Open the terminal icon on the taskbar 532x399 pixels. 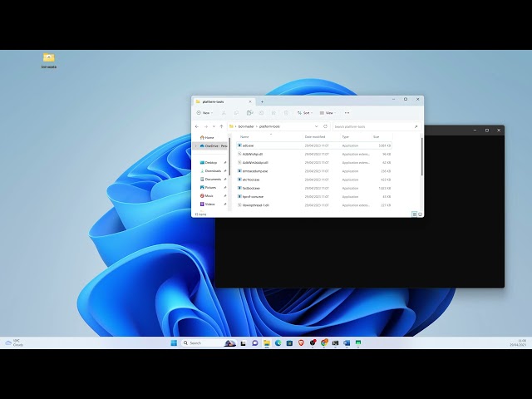(x=335, y=343)
